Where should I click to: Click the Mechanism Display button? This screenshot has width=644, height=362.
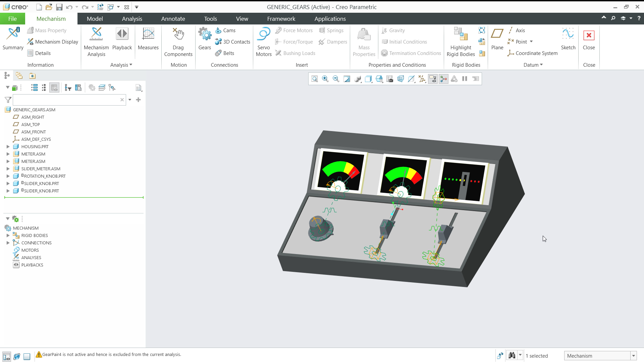coord(53,42)
